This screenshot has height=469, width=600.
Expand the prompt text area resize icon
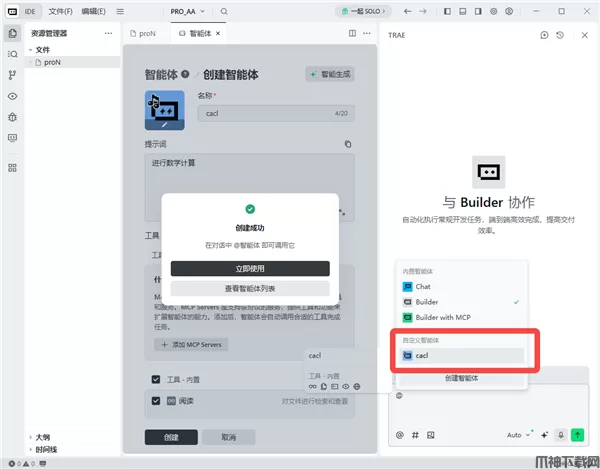(x=342, y=212)
